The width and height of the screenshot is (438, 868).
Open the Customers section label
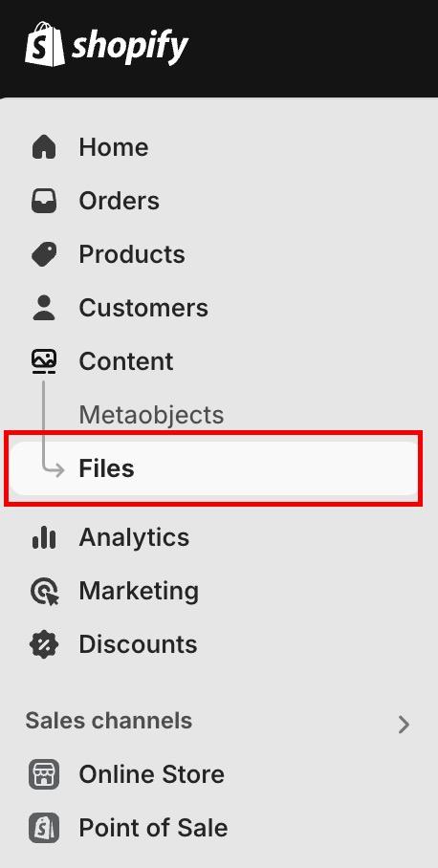(x=143, y=308)
